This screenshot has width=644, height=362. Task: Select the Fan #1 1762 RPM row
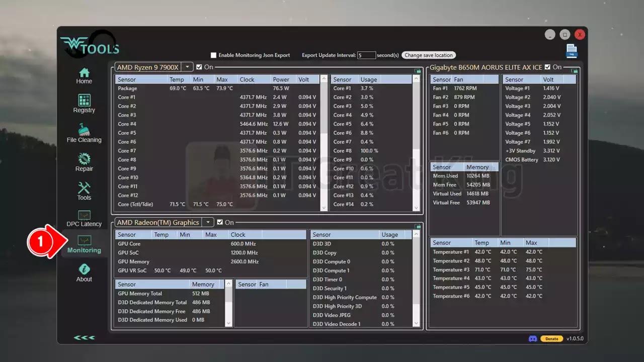(x=464, y=88)
